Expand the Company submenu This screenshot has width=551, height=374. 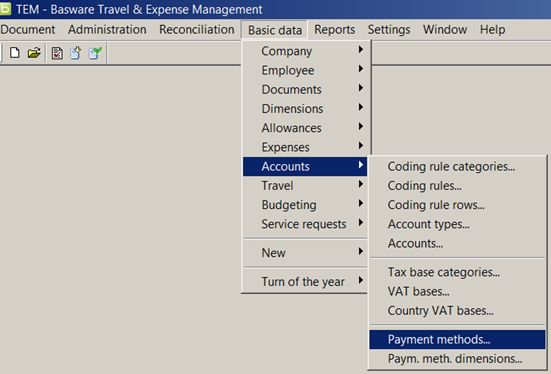(305, 51)
